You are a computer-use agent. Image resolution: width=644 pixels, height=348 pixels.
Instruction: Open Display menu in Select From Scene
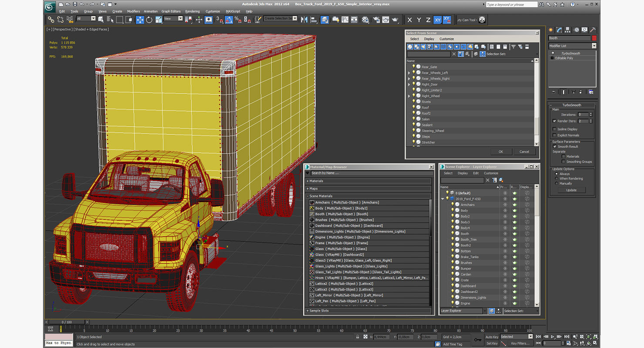(x=429, y=39)
